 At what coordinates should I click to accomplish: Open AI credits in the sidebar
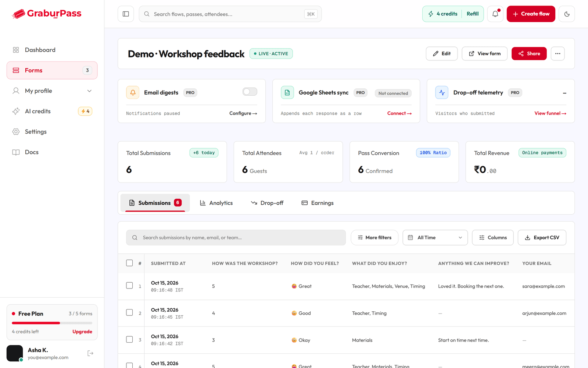point(52,111)
